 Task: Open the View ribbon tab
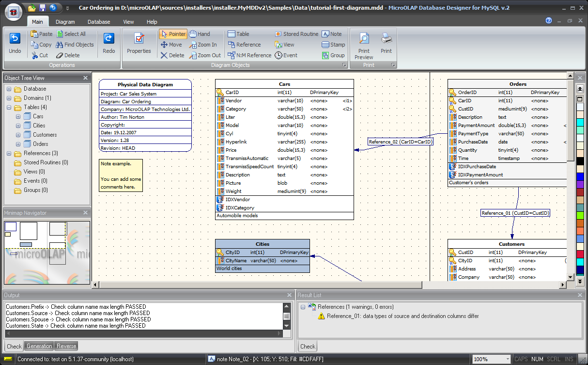128,22
